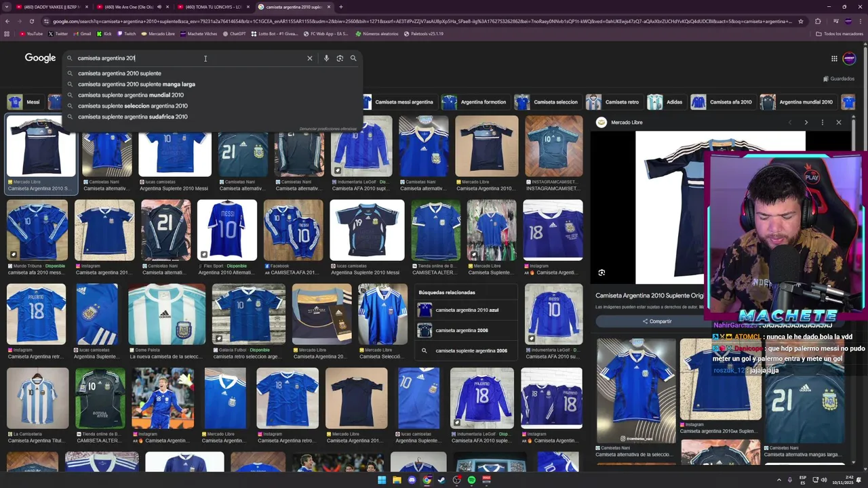The height and width of the screenshot is (488, 868).
Task: Show hidden system tray icons
Action: [779, 480]
